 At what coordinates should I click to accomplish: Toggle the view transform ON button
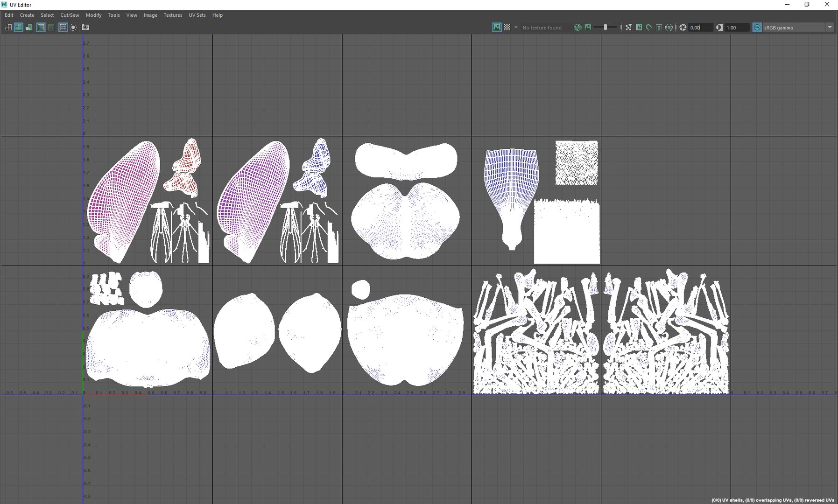pos(757,28)
